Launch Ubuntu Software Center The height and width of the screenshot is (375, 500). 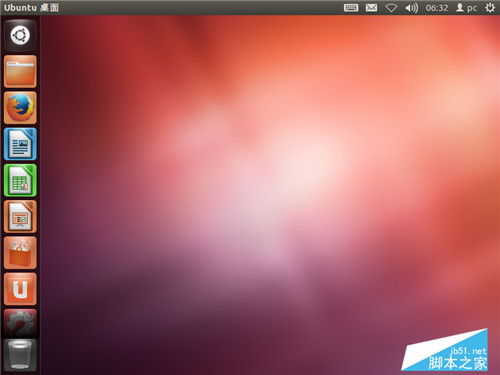20,253
